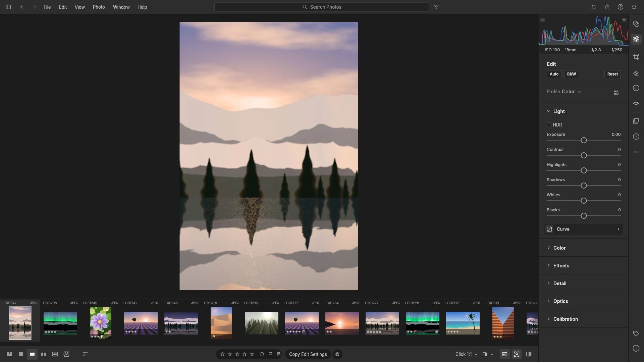
Task: Toggle show original before/after
Action: (x=529, y=354)
